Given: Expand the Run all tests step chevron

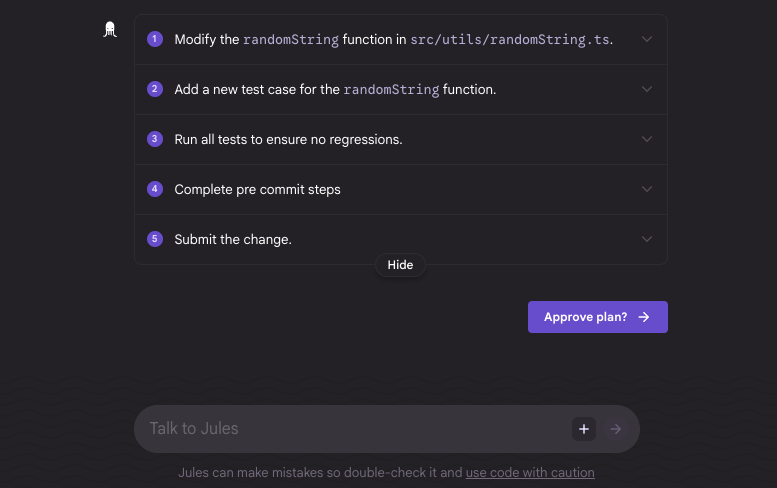Looking at the screenshot, I should 647,139.
